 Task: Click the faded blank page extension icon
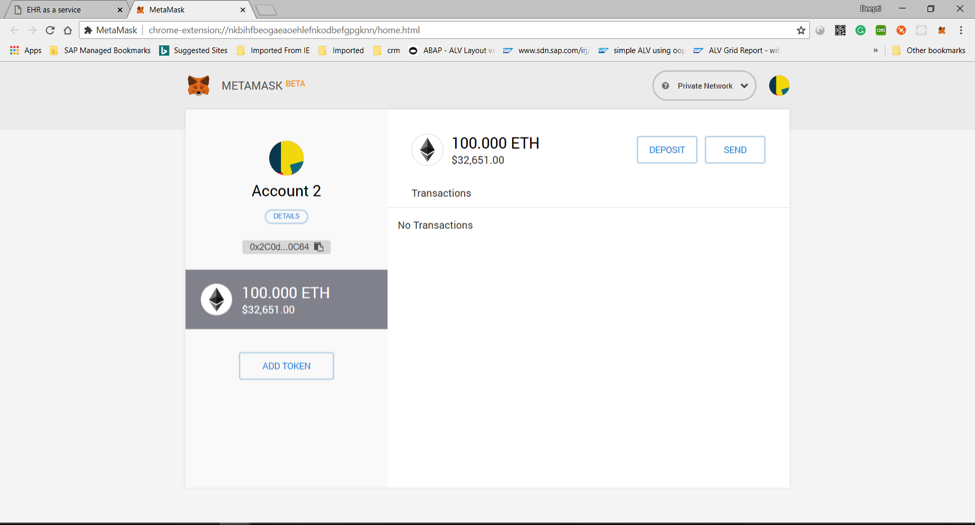tap(922, 30)
